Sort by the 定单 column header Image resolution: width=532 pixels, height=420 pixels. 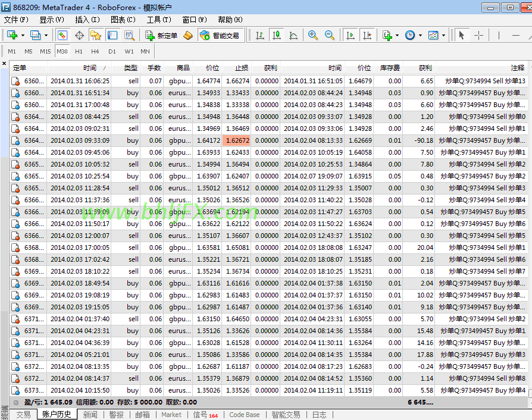[28, 68]
